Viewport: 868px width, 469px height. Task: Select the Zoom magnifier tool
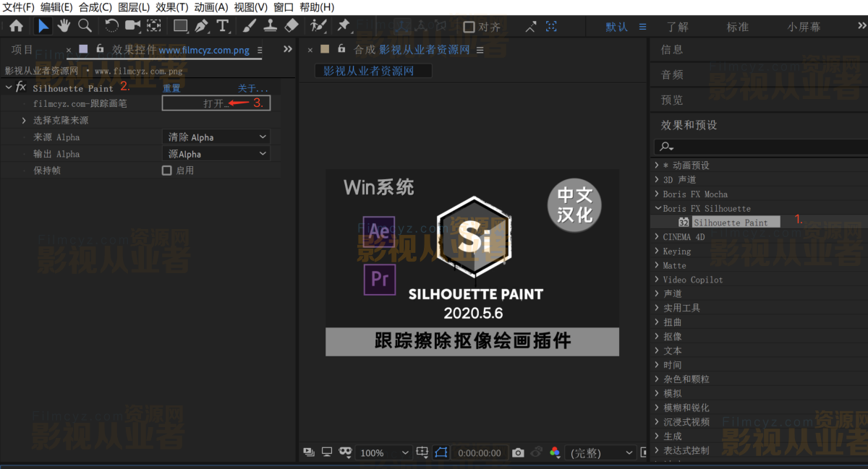pyautogui.click(x=85, y=26)
